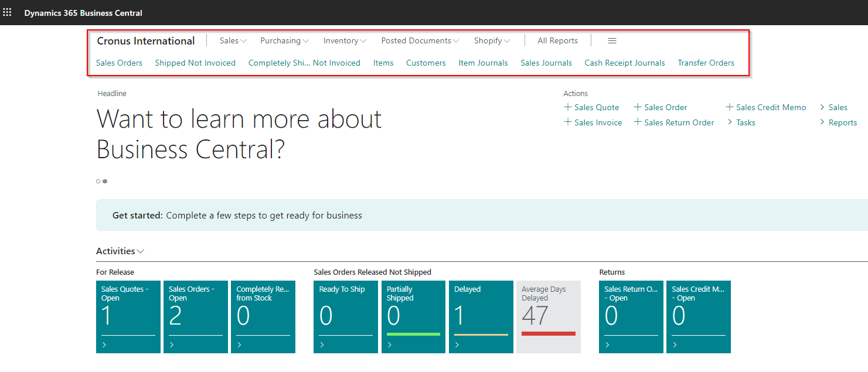Open Sales Quotes - Open tile

128,317
